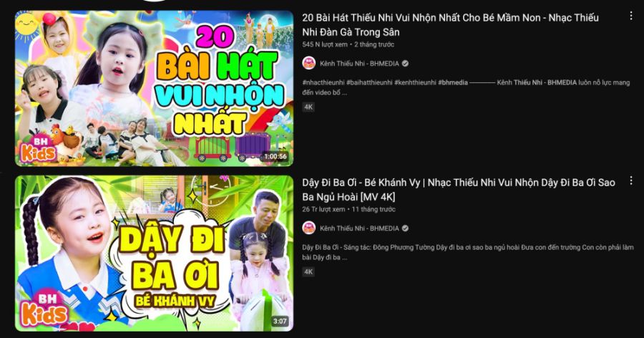Open the Dậy Đi Ba Ơi video thumbnail
The width and height of the screenshot is (644, 338).
[155, 253]
